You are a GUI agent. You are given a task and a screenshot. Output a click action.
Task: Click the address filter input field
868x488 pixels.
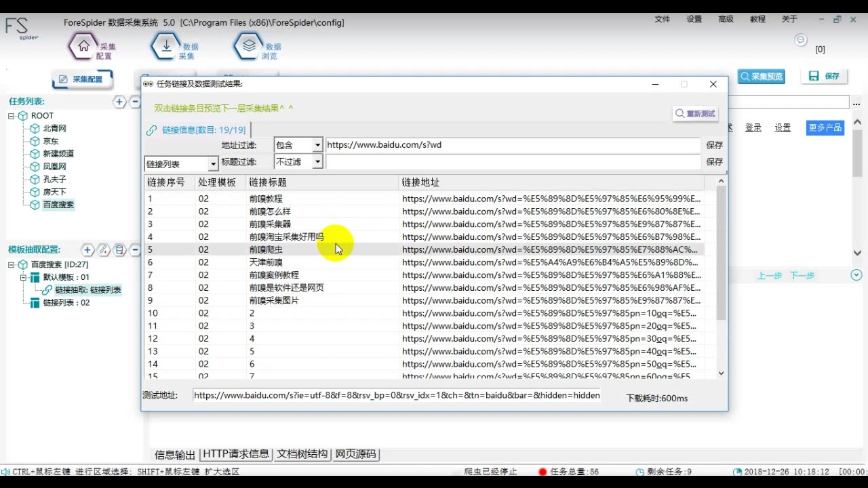tap(513, 145)
